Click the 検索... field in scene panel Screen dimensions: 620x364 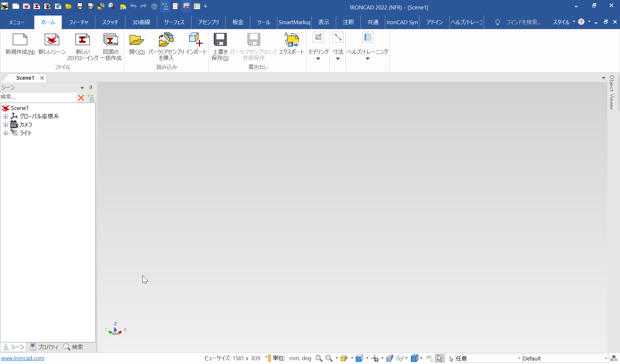[38, 97]
